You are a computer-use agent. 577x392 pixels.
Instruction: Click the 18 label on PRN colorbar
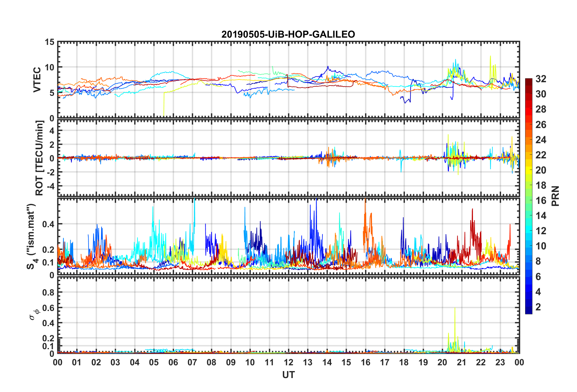(x=541, y=185)
